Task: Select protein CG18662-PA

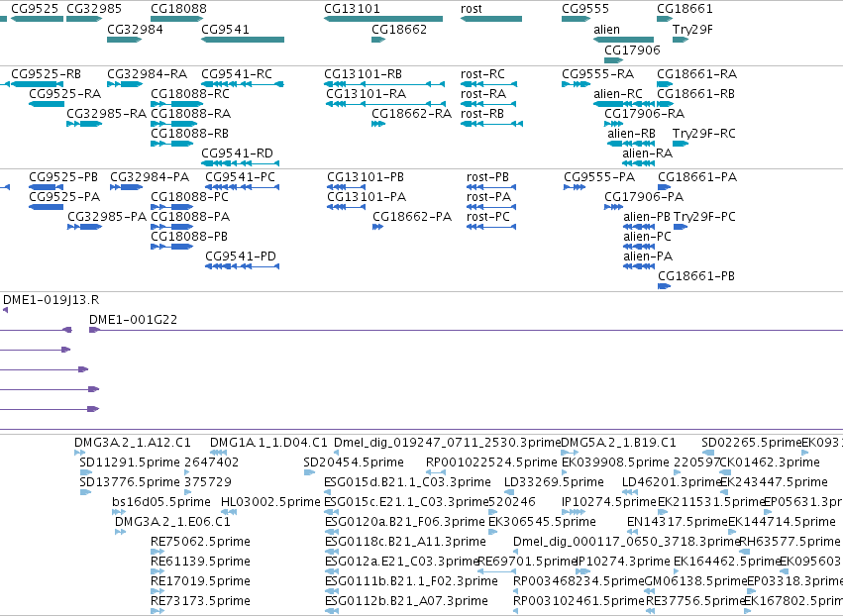Action: point(378,227)
